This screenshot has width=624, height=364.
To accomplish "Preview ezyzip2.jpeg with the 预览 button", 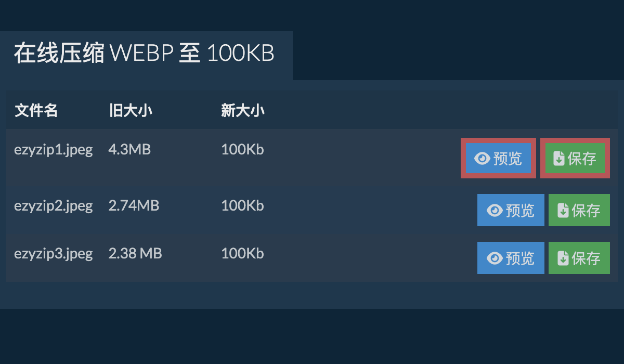I will (x=511, y=210).
